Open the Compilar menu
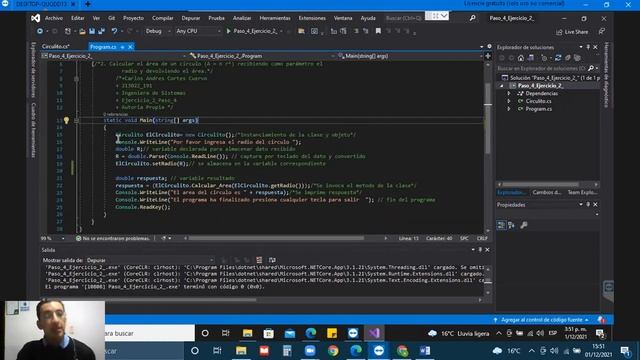This screenshot has height=360, width=640. coord(162,18)
